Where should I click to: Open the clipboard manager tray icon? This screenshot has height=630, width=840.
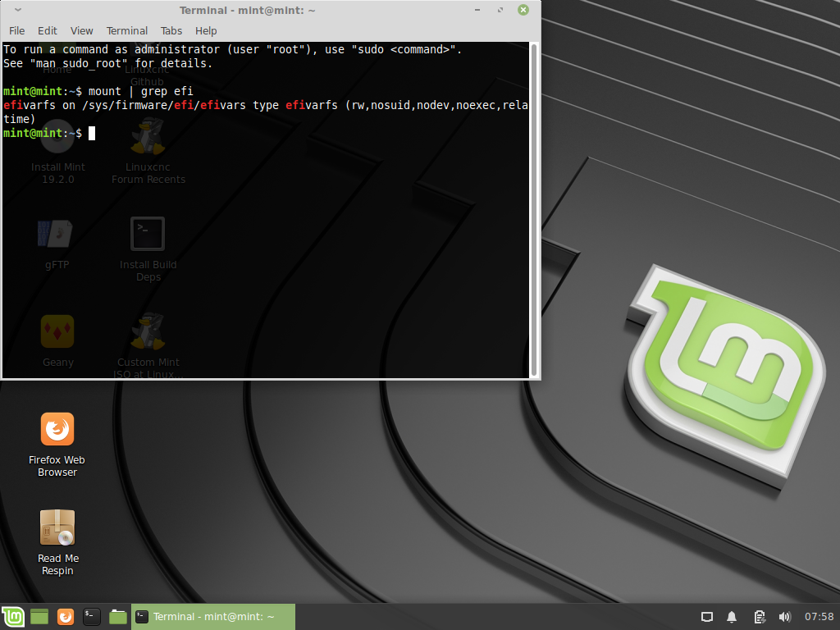coord(759,617)
